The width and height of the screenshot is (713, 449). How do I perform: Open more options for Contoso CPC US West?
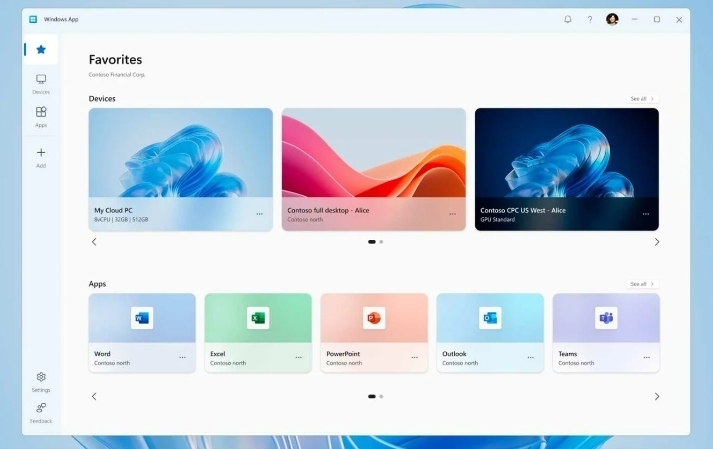(x=646, y=214)
